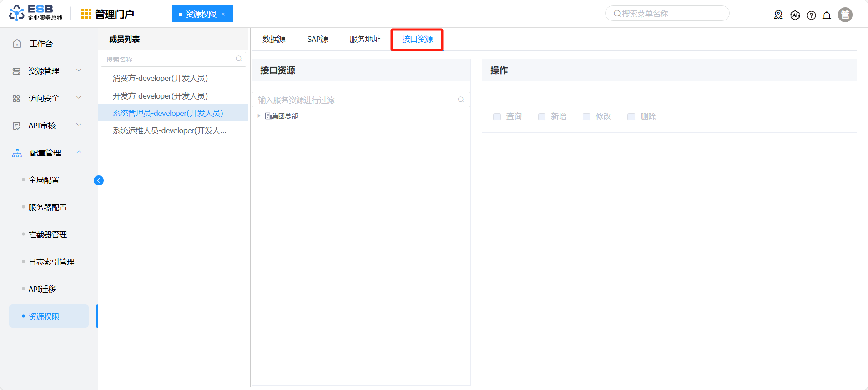Screen dimensions: 868x390
Task: Open the help question mark icon
Action: (811, 15)
